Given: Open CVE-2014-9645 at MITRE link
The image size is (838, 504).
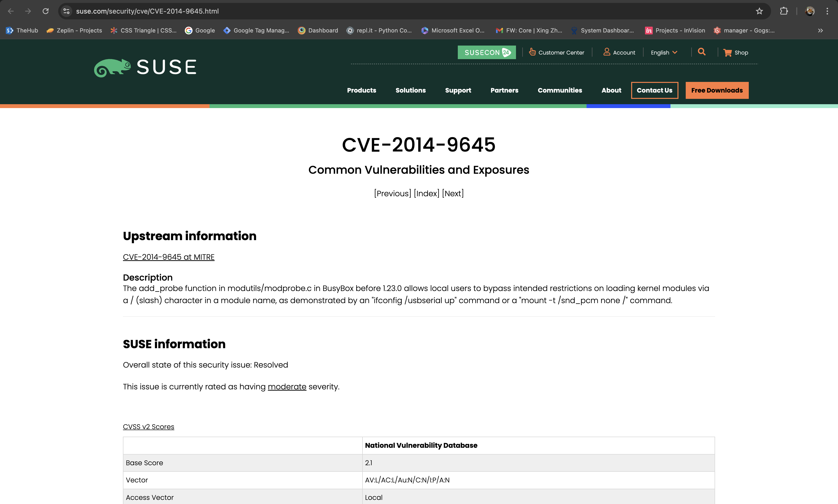Looking at the screenshot, I should tap(169, 257).
